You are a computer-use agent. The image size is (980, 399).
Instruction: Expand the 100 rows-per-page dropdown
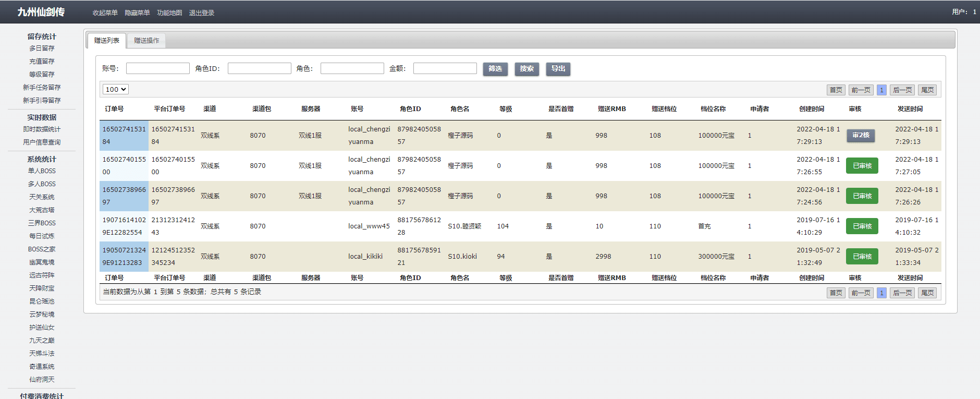point(115,90)
